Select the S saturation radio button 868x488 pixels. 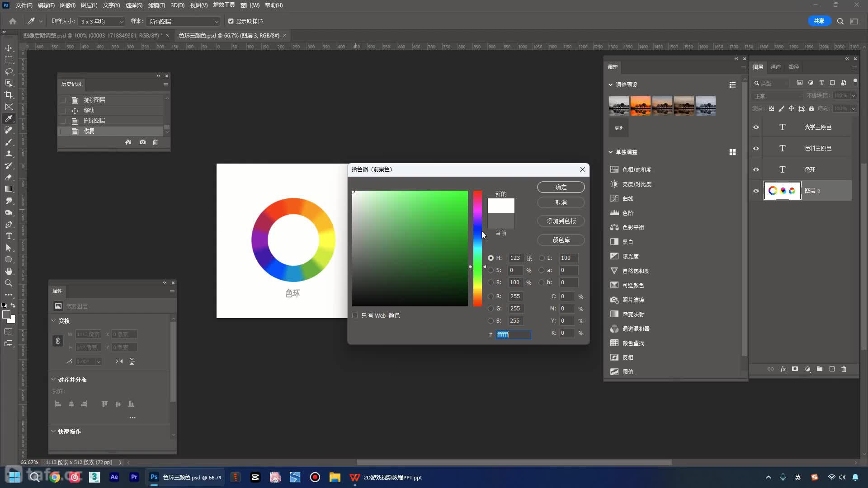click(491, 270)
